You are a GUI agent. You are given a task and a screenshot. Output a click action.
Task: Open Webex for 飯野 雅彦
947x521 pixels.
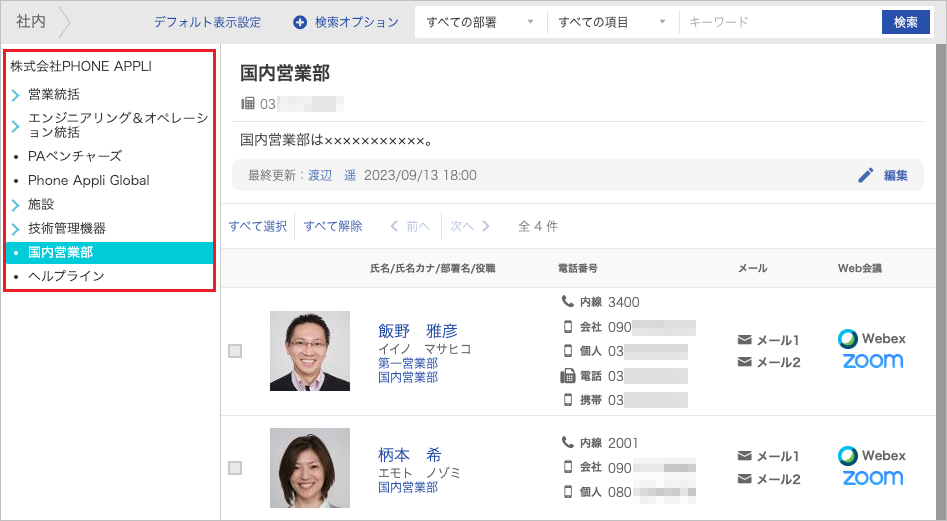[871, 338]
